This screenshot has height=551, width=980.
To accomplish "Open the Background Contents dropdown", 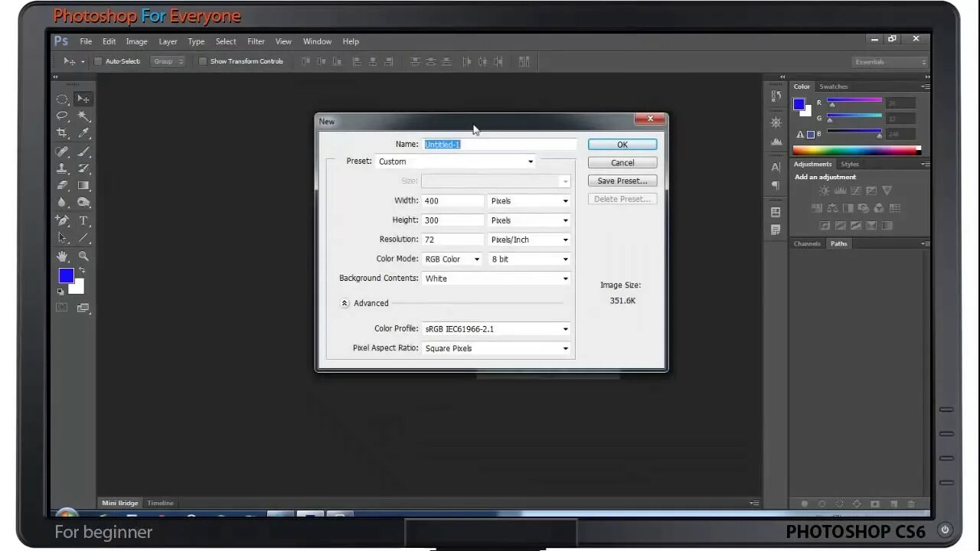I will 496,279.
